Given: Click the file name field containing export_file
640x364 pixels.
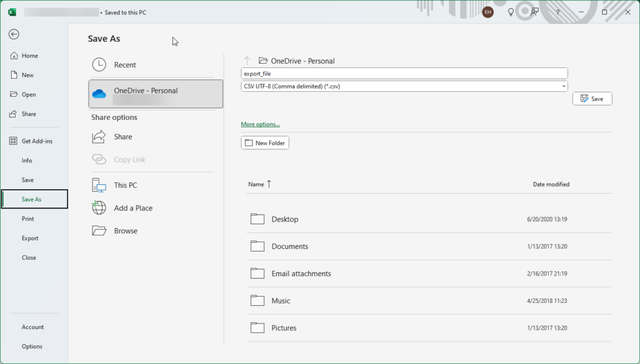Looking at the screenshot, I should [404, 74].
